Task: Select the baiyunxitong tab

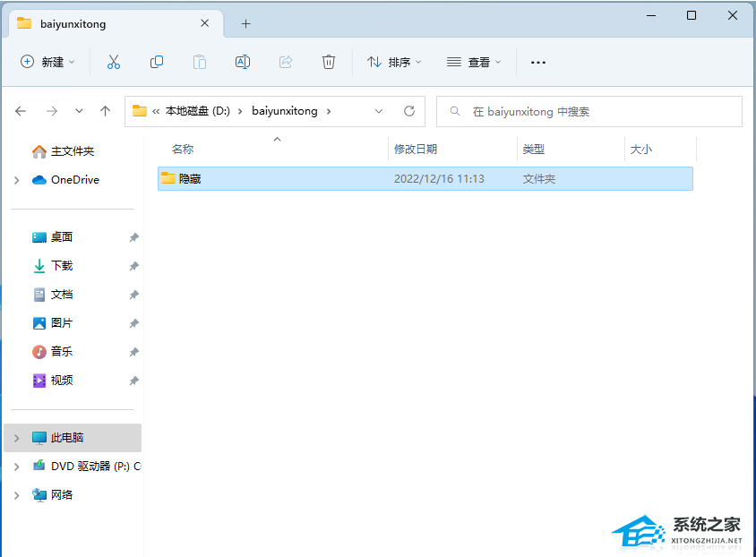Action: click(116, 23)
